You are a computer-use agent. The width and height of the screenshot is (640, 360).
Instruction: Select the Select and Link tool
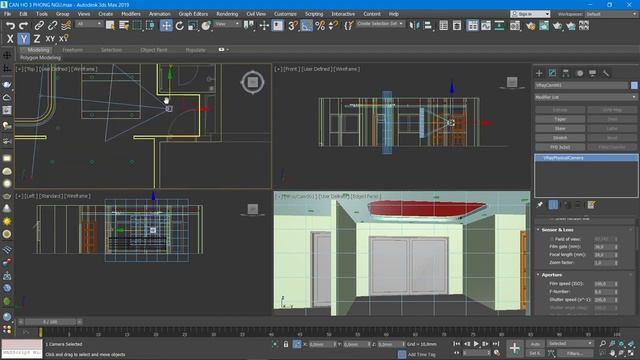tap(39, 26)
